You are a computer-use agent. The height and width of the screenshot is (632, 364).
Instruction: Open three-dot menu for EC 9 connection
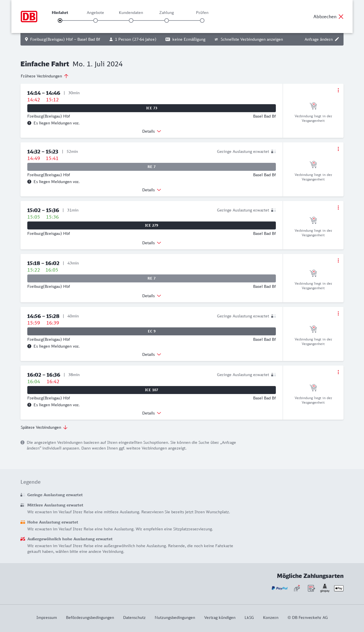click(338, 313)
